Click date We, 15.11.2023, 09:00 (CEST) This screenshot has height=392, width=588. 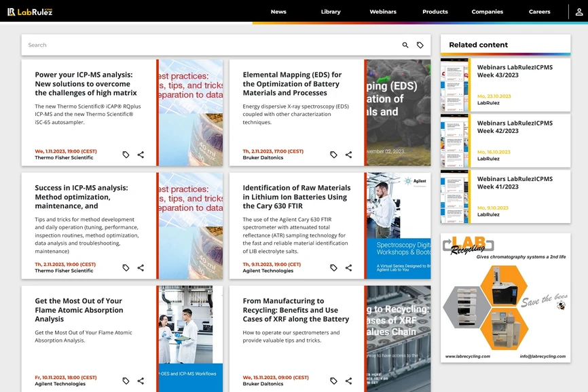pos(276,377)
